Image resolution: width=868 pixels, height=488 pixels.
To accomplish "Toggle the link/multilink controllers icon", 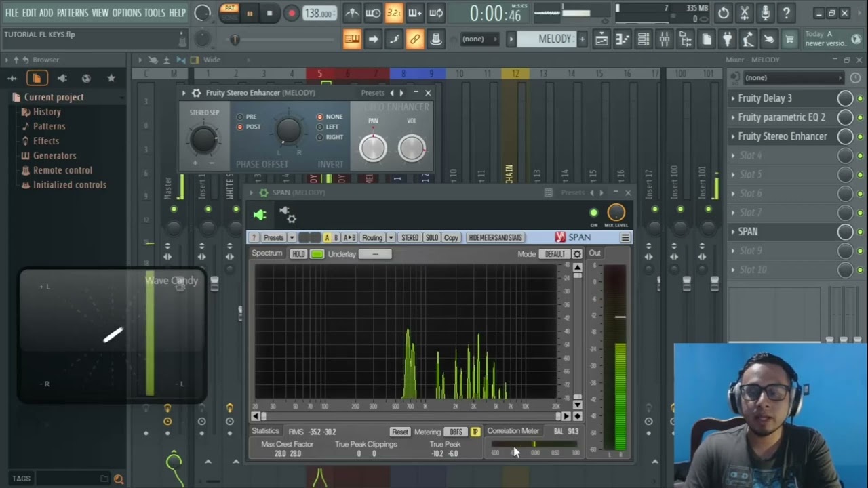I will click(x=415, y=39).
